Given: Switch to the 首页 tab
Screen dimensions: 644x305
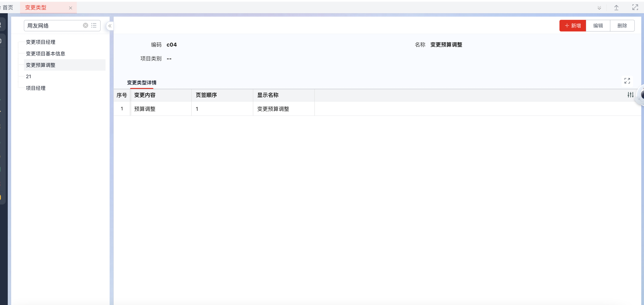Looking at the screenshot, I should (8, 8).
